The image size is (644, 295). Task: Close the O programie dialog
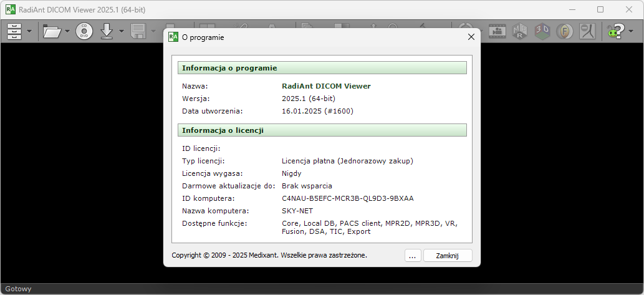471,37
